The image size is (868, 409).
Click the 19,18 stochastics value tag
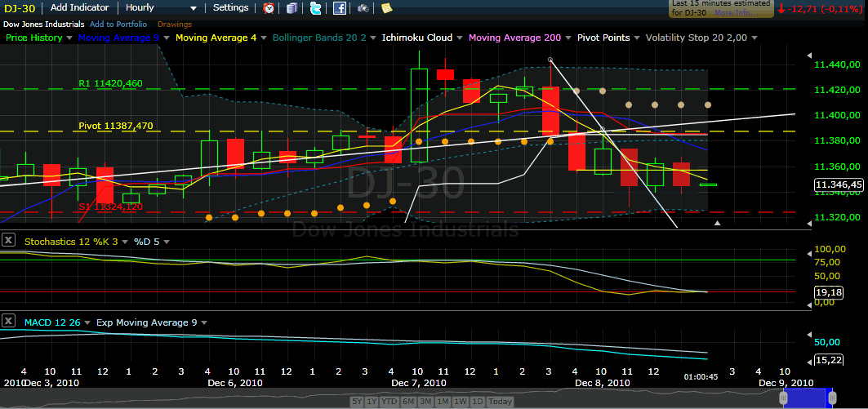click(x=828, y=291)
